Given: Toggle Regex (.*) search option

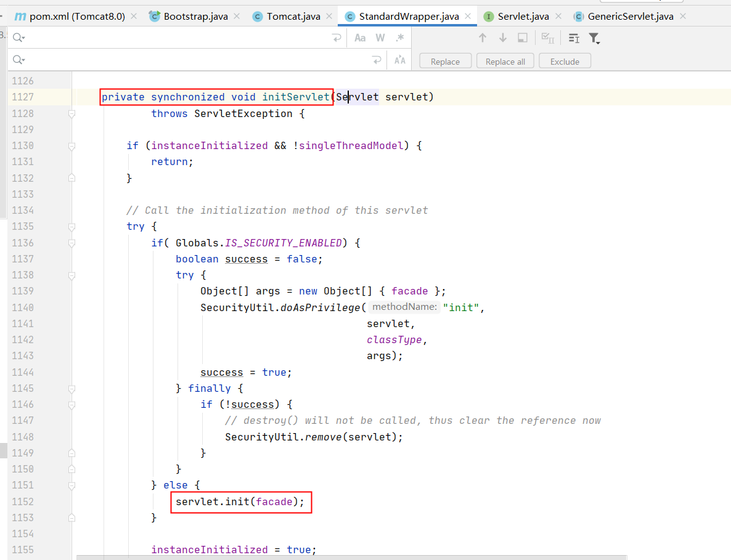Looking at the screenshot, I should [x=400, y=38].
